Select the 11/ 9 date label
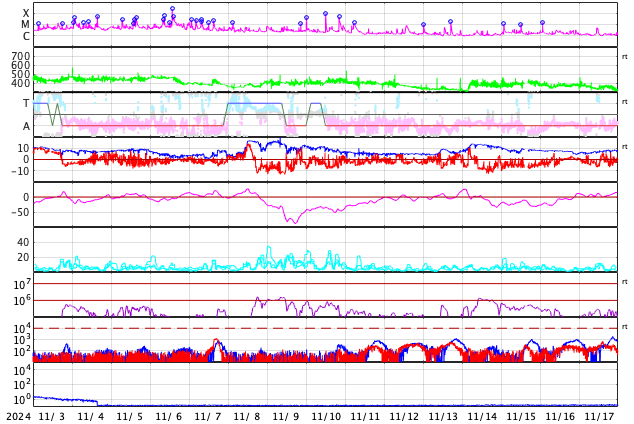 [285, 416]
